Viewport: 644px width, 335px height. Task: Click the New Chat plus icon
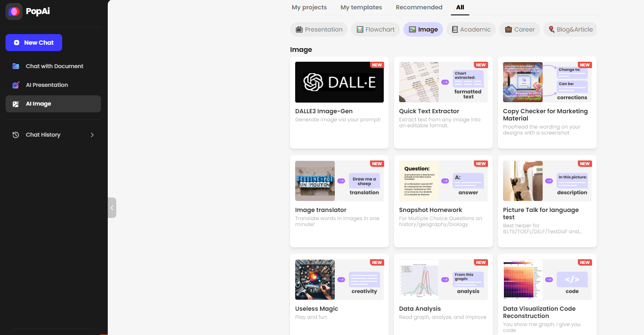[x=17, y=43]
